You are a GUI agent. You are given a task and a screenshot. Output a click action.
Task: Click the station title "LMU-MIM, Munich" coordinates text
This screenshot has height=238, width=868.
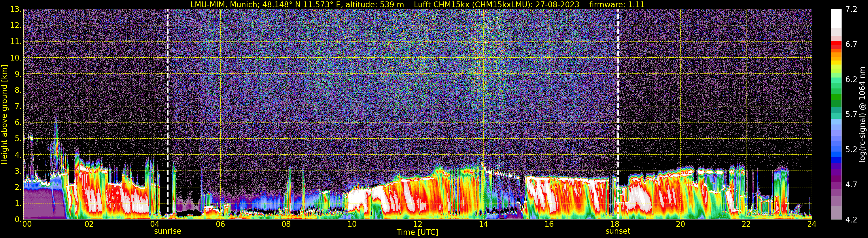click(x=297, y=4)
